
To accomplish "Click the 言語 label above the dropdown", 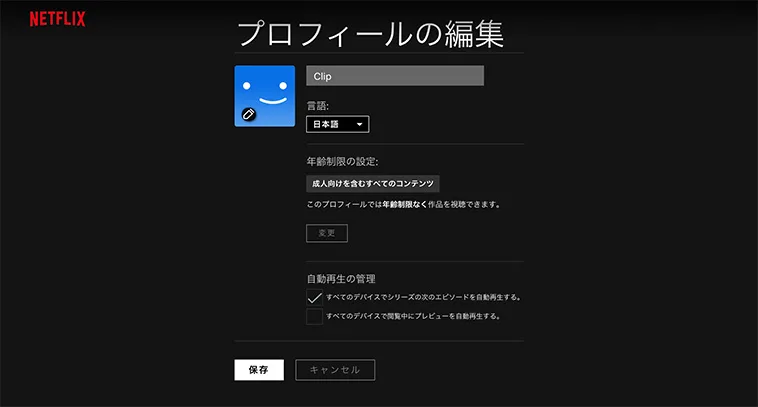I will [318, 104].
